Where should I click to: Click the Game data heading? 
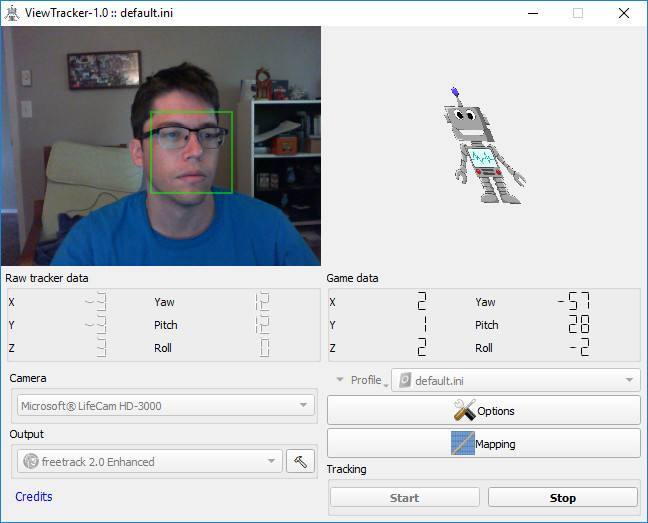[x=352, y=278]
